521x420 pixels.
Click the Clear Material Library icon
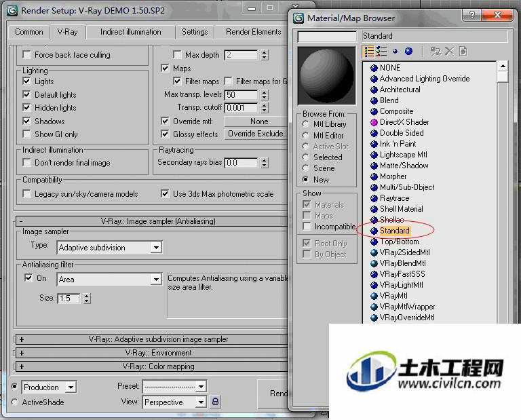click(463, 51)
